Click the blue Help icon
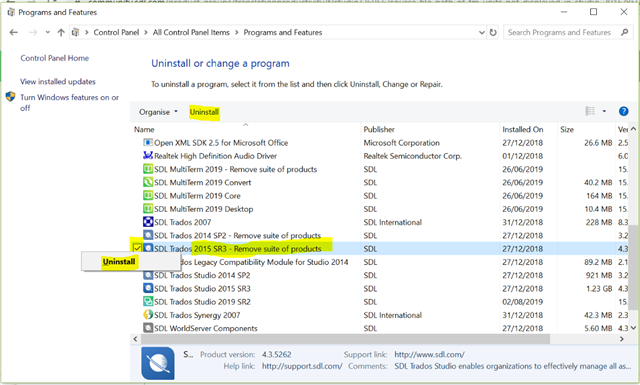Viewport: 640px width, 385px height. click(623, 111)
